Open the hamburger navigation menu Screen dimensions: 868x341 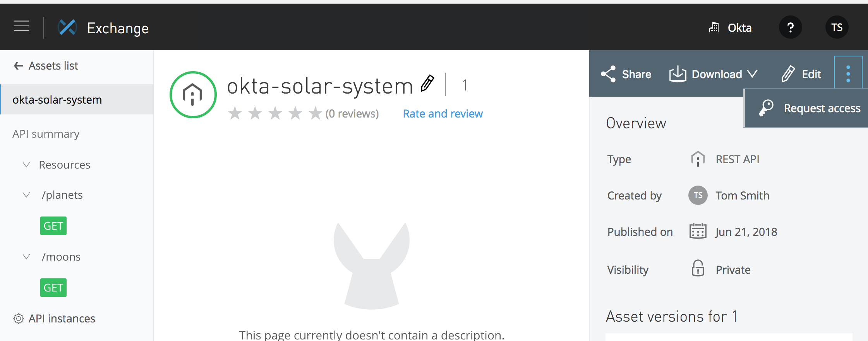[21, 27]
